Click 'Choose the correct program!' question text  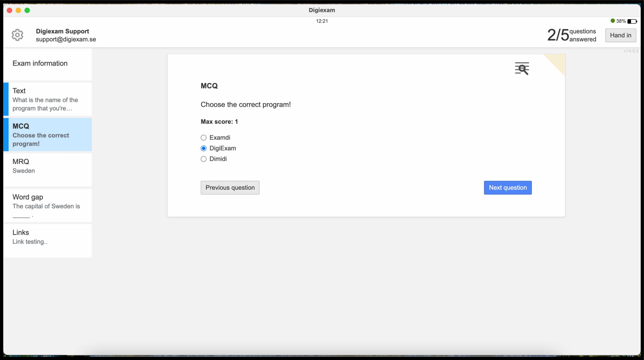click(x=246, y=105)
